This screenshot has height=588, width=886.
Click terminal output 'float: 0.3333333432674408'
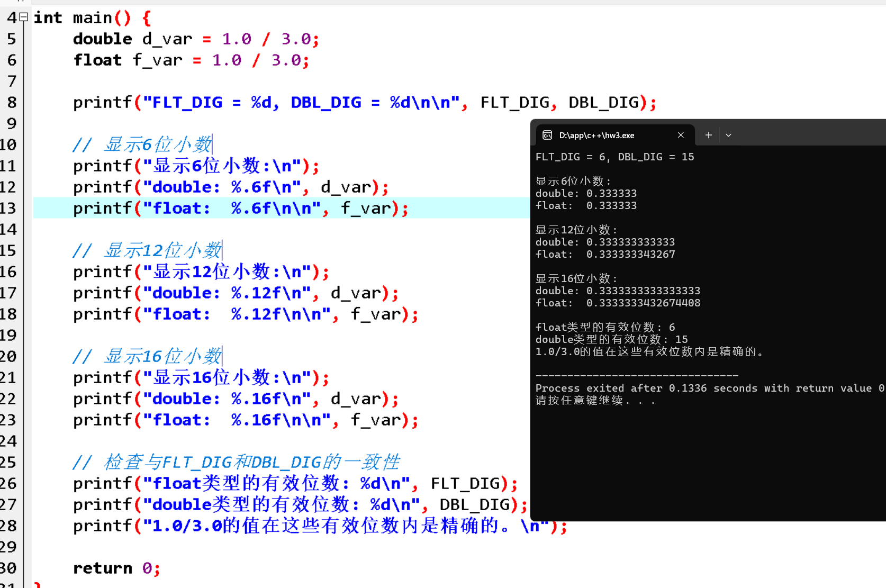[x=618, y=303]
